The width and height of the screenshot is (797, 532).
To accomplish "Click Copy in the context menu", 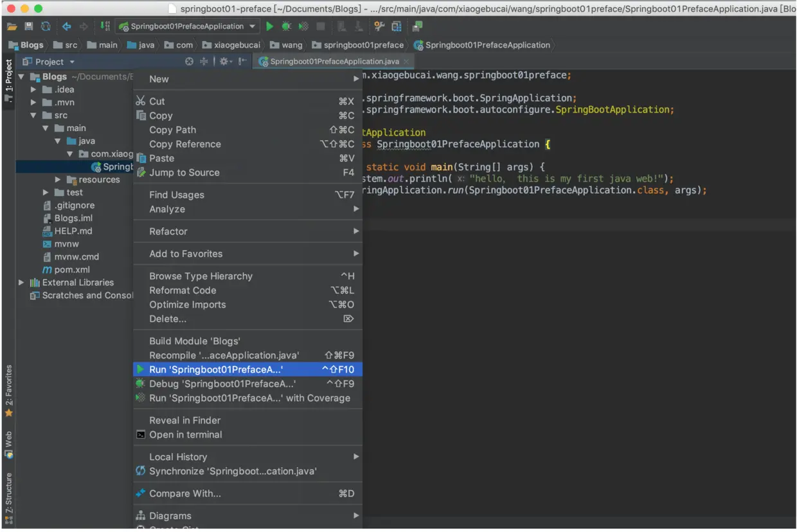I will tap(247, 116).
